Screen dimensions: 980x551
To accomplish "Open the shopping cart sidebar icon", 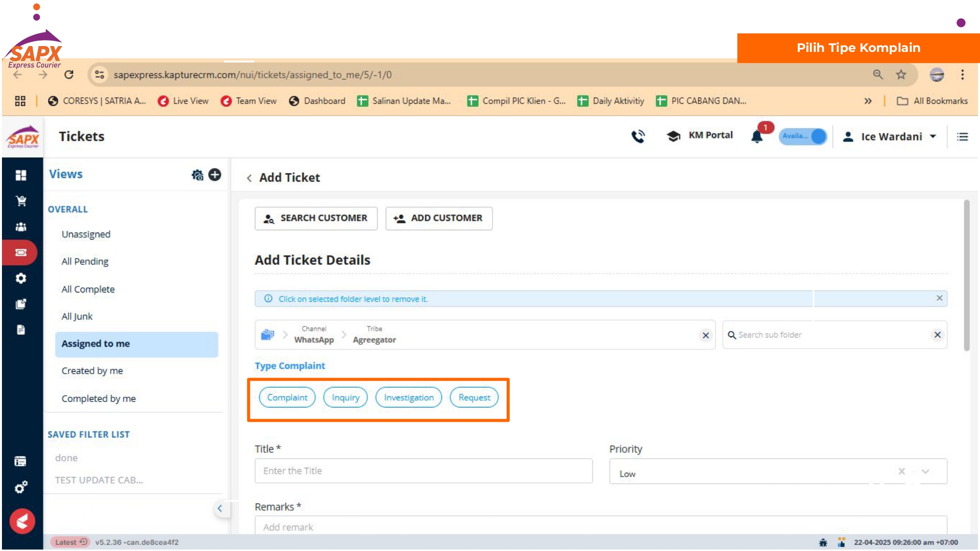I will click(21, 201).
